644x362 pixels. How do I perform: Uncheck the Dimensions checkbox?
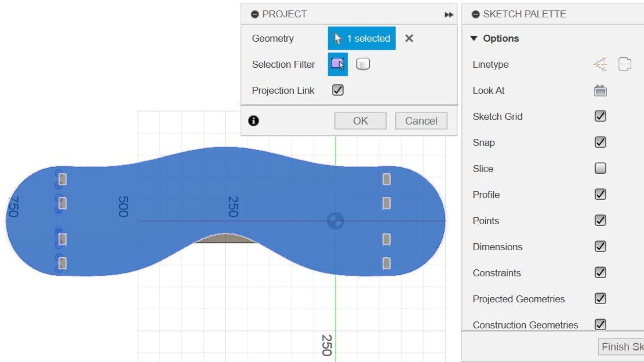click(x=600, y=247)
